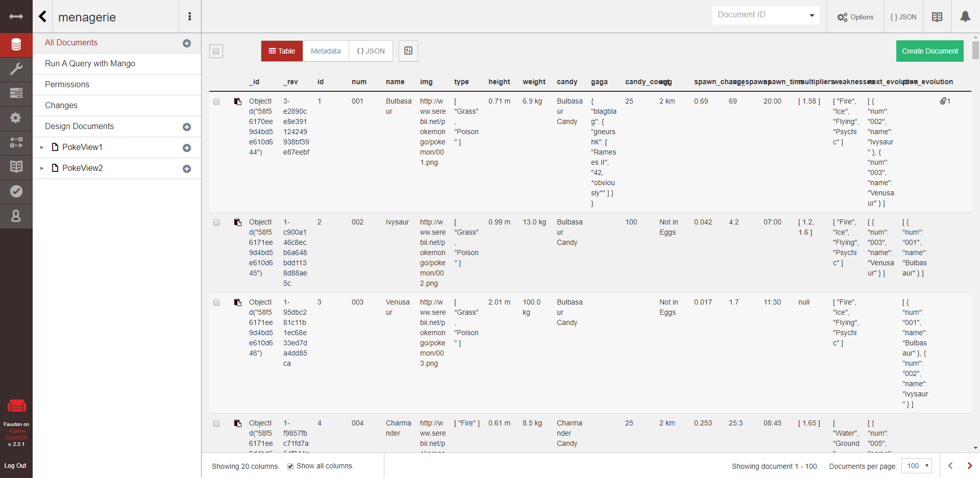The image size is (980, 478).
Task: Click the back arrow beside menagerie
Action: pos(43,17)
